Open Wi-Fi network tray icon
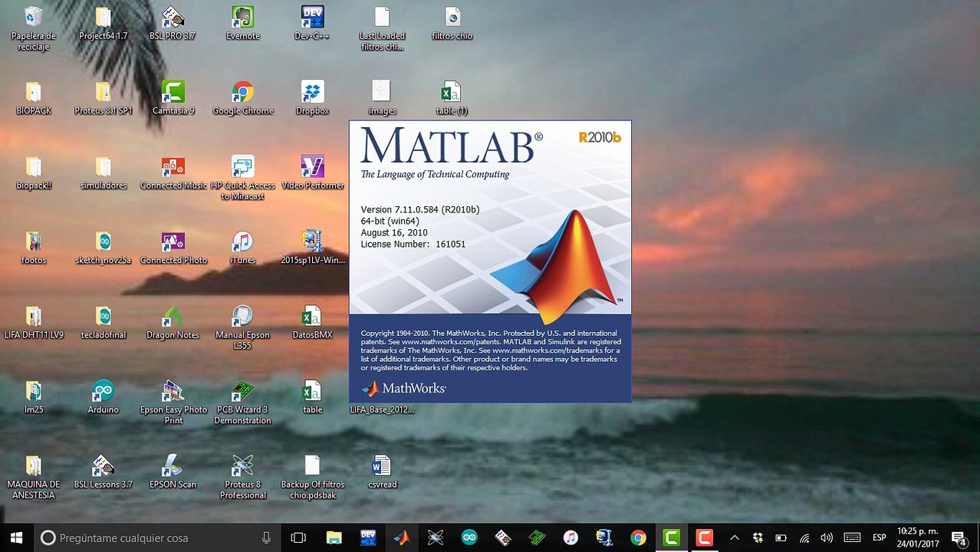This screenshot has width=980, height=552. 804,537
